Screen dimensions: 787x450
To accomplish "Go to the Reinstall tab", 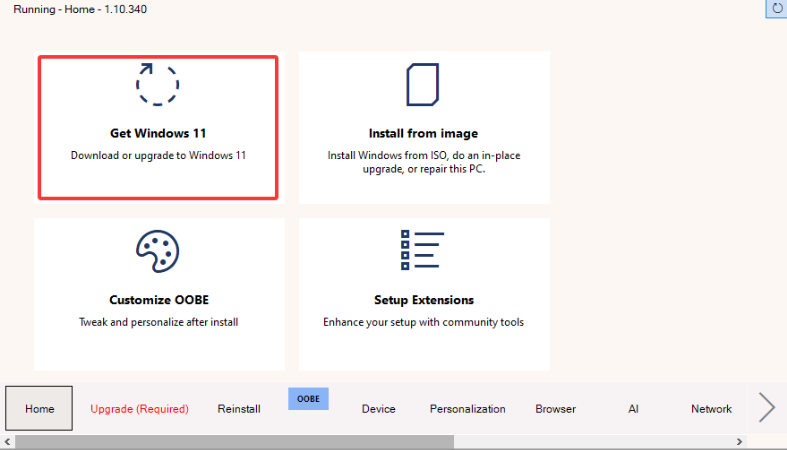I will [239, 409].
